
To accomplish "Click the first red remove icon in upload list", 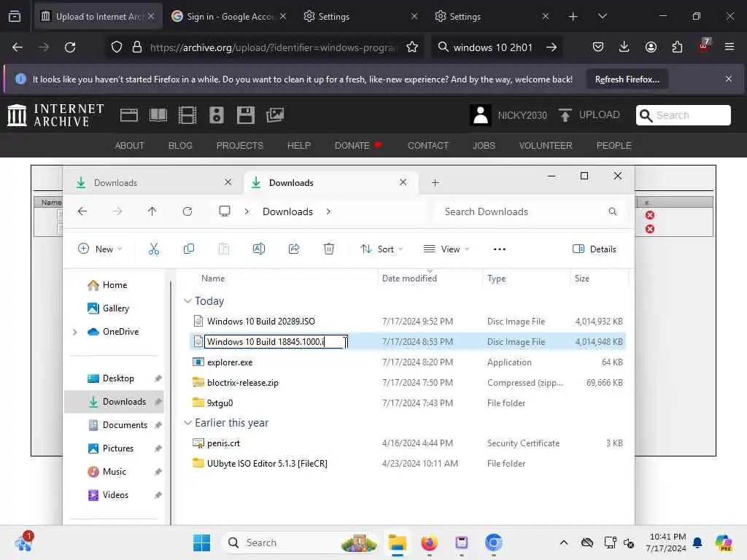I will coord(650,215).
